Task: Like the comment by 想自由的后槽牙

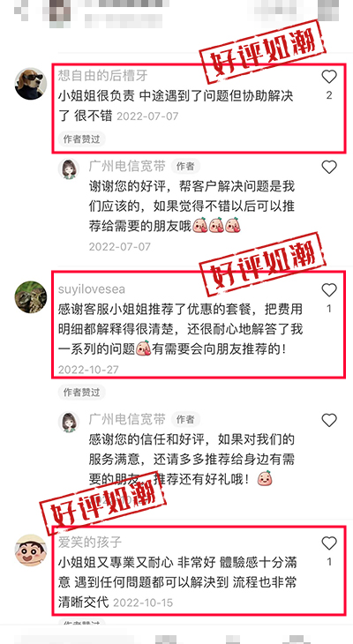Action: click(x=329, y=77)
